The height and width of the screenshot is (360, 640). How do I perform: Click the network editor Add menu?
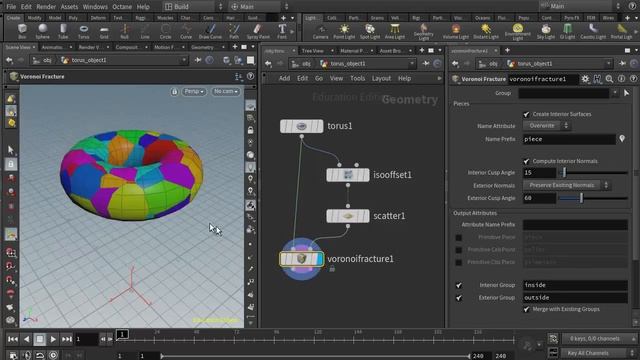click(x=284, y=78)
